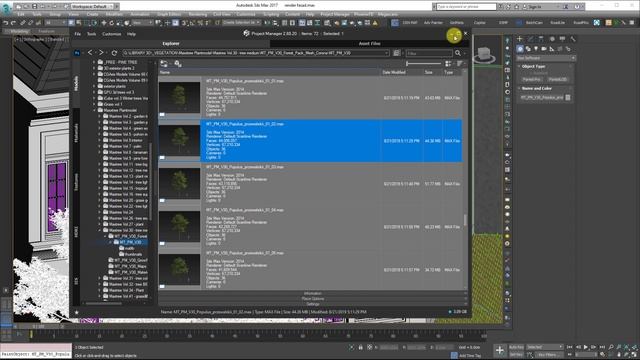Sort files by the Name column header
This screenshot has width=640, height=360.
pyautogui.click(x=269, y=72)
